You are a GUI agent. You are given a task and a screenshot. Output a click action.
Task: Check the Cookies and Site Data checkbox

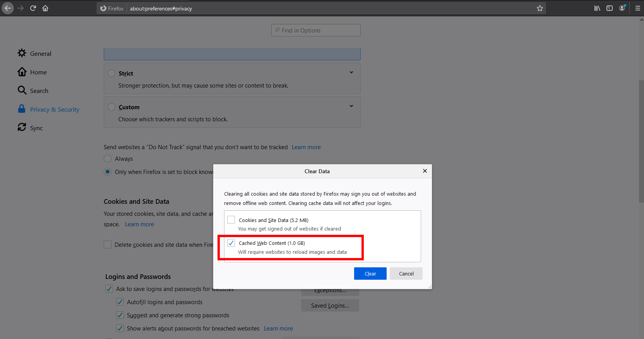(x=231, y=220)
